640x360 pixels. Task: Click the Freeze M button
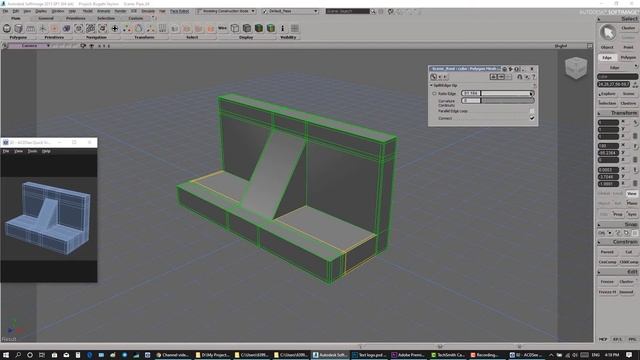[607, 292]
